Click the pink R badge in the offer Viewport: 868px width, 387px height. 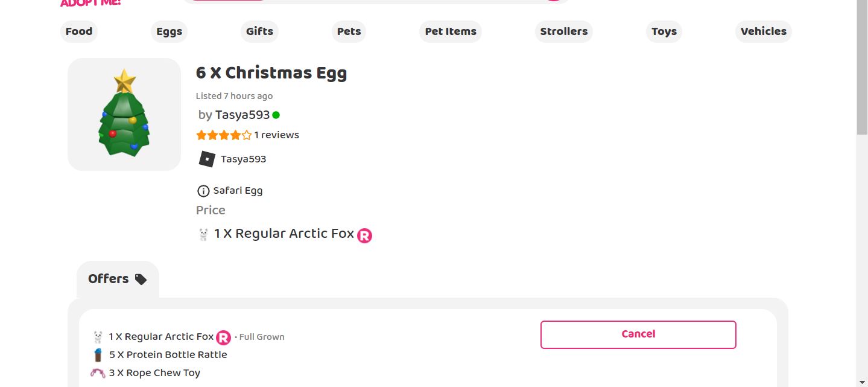(x=223, y=337)
